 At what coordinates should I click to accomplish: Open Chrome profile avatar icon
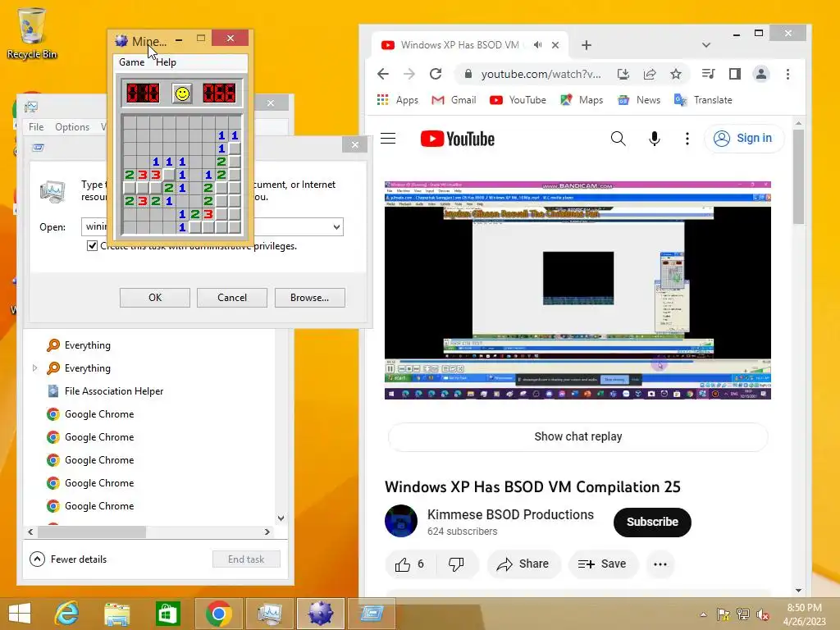760,74
